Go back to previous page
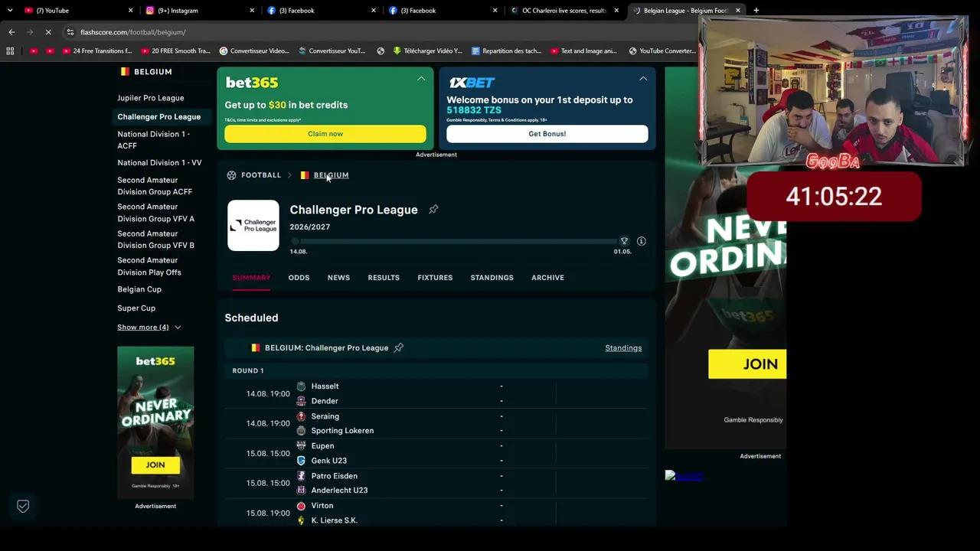Viewport: 980px width, 551px height. tap(11, 32)
